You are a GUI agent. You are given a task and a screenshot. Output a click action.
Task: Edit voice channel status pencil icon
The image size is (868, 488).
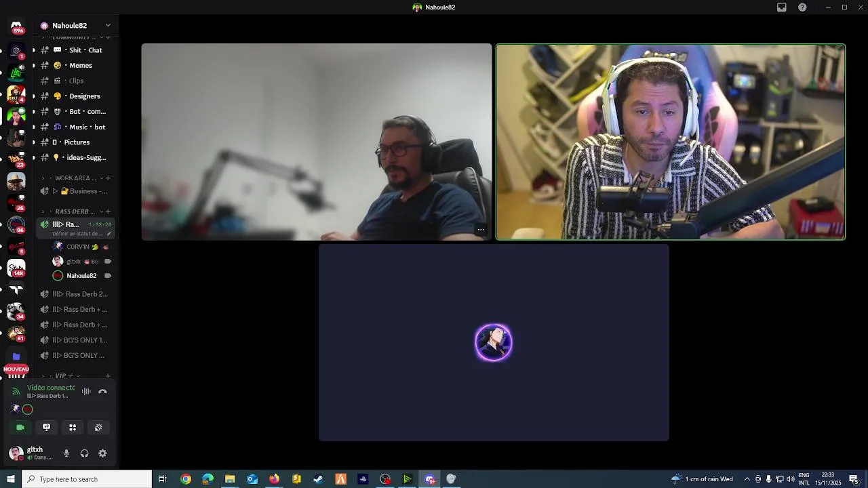[x=108, y=234]
